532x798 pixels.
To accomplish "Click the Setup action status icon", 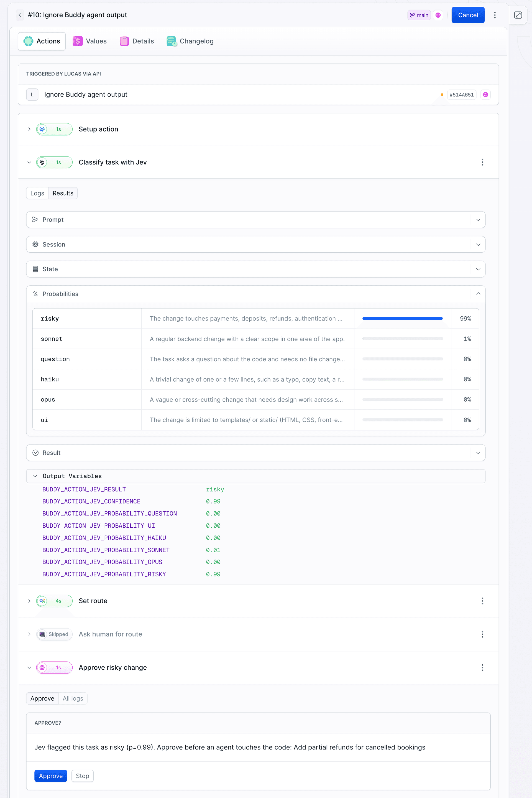I will [42, 129].
